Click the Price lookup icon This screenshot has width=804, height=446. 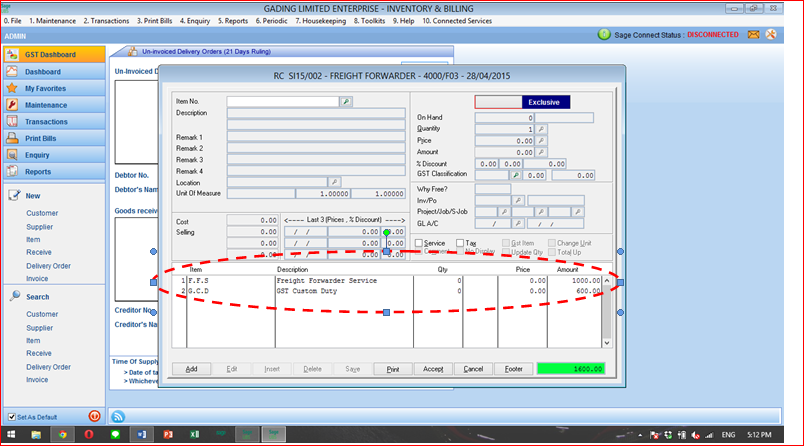click(541, 140)
